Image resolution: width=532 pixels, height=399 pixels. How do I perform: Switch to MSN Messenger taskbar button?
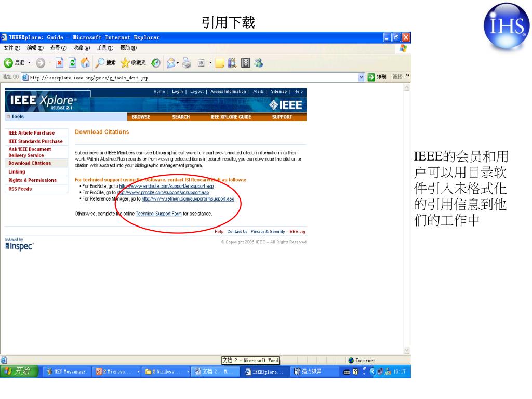[66, 372]
